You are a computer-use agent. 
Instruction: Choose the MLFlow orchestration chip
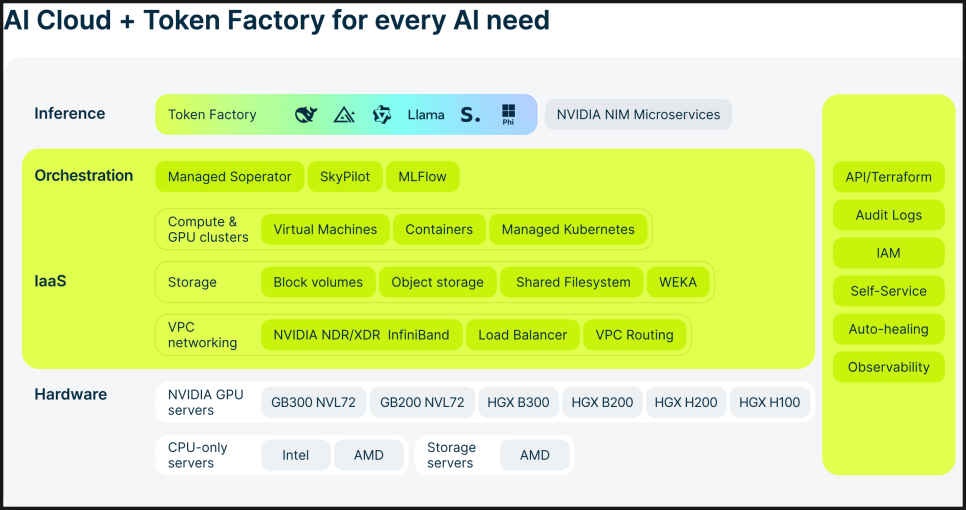tap(422, 177)
